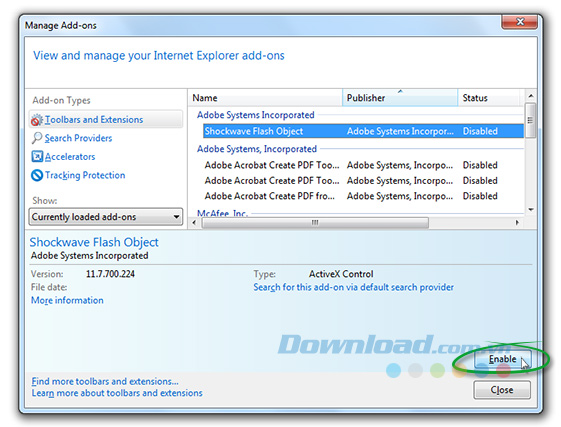Click the Toolbars and Extensions gear icon
This screenshot has height=427, width=561.
coord(36,120)
